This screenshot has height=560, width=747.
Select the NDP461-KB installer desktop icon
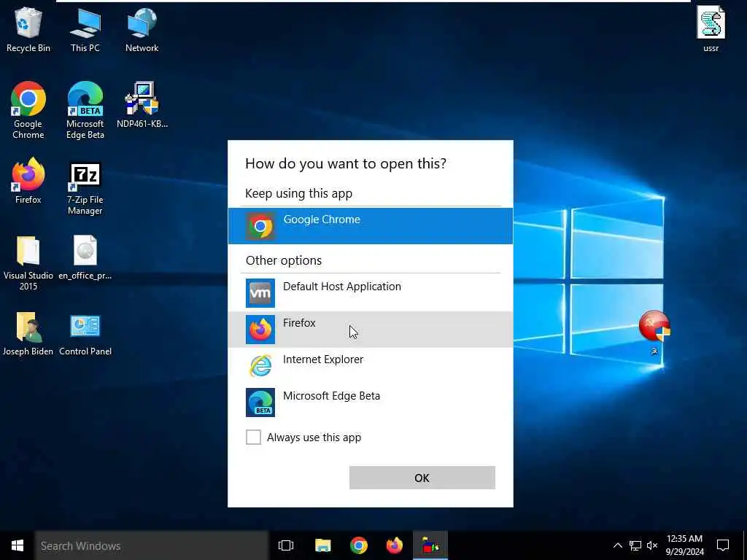coord(142,105)
